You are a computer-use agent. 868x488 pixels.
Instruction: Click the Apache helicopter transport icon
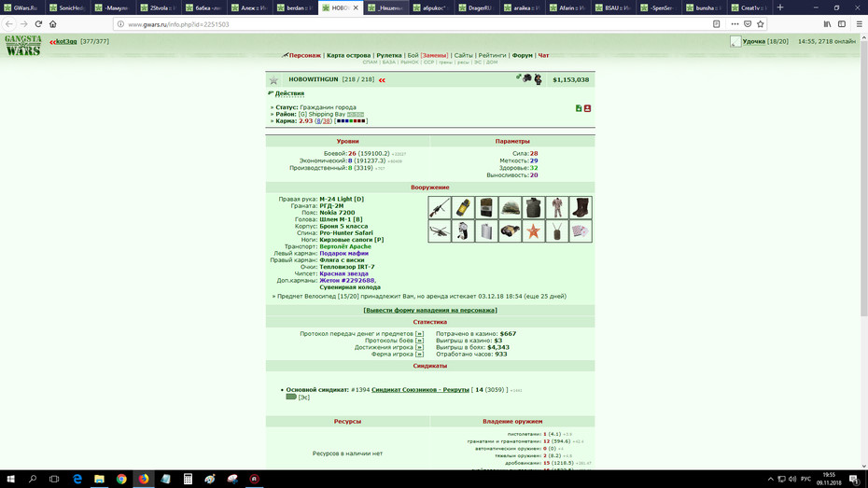click(439, 231)
